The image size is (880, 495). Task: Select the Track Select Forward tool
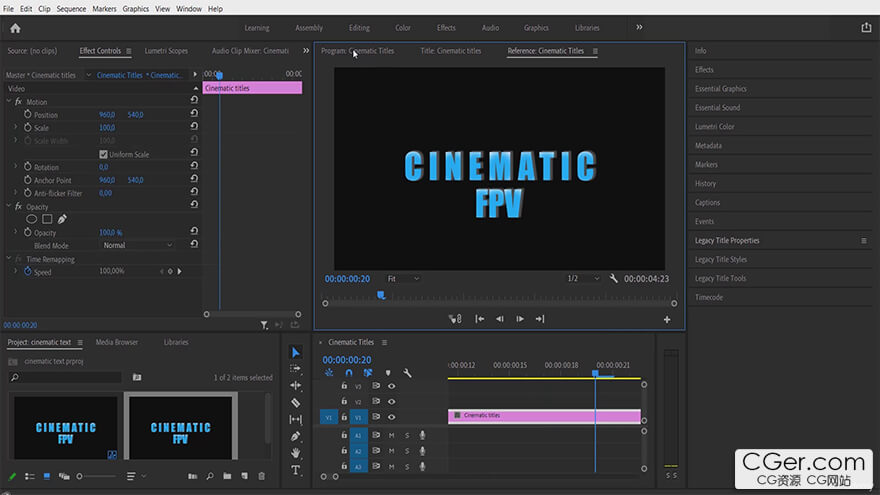[295, 369]
